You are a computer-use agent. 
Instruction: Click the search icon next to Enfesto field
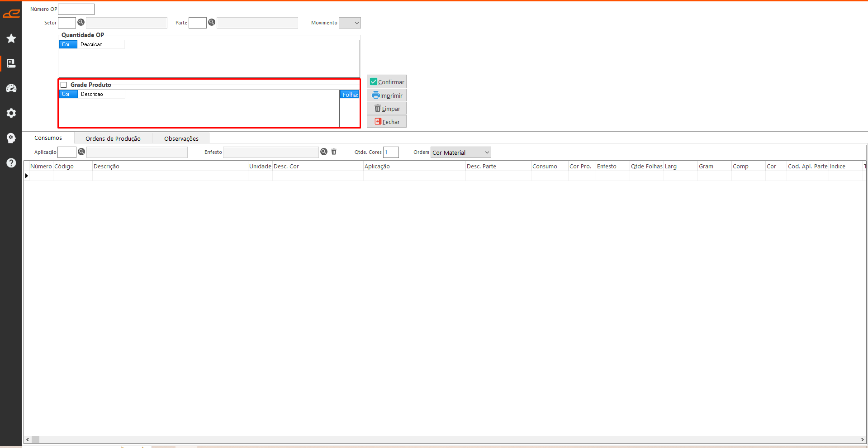tap(324, 152)
